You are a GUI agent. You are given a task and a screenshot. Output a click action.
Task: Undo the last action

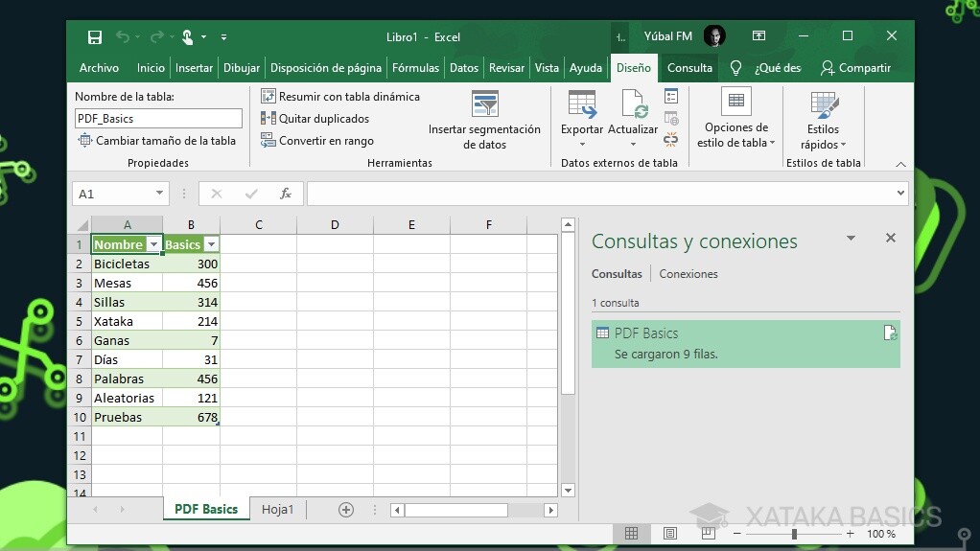pyautogui.click(x=123, y=36)
